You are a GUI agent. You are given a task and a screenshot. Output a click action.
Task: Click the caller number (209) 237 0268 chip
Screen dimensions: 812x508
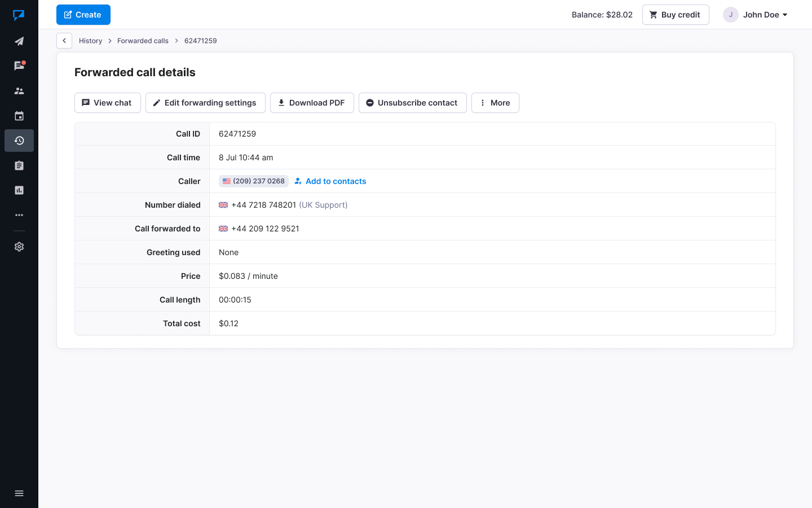click(x=254, y=181)
